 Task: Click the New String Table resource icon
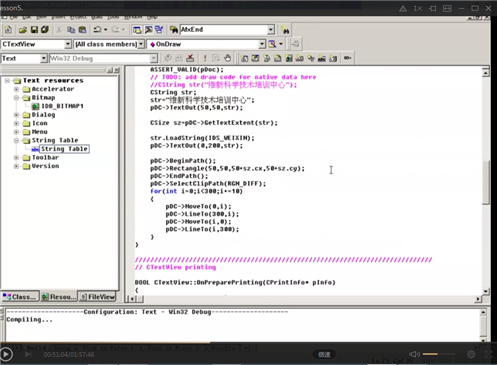322,58
